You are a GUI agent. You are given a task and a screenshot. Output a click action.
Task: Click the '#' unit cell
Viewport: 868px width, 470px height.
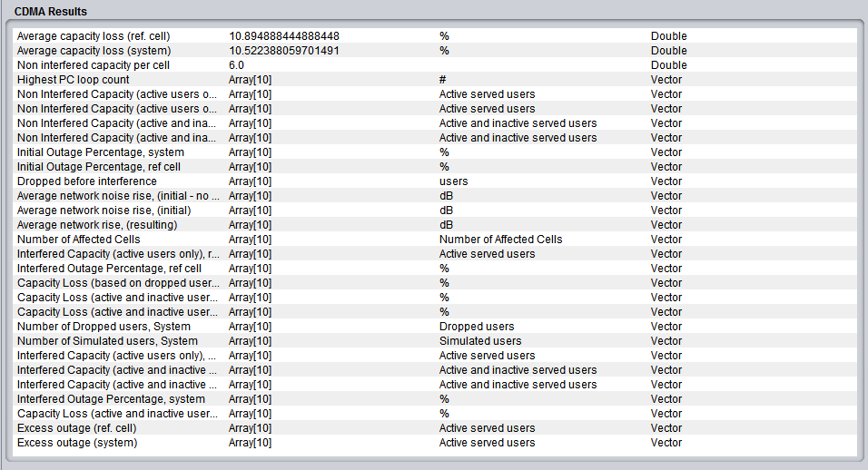[x=442, y=80]
